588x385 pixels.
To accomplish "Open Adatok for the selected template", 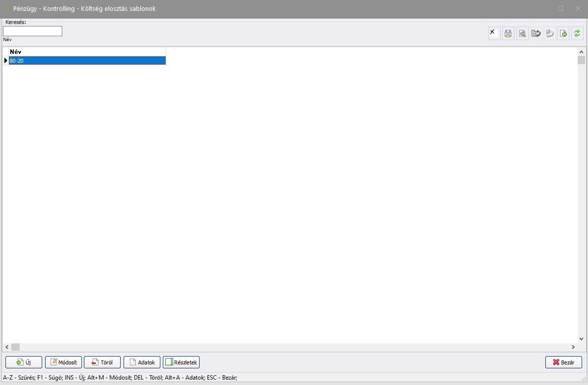I will [x=142, y=362].
